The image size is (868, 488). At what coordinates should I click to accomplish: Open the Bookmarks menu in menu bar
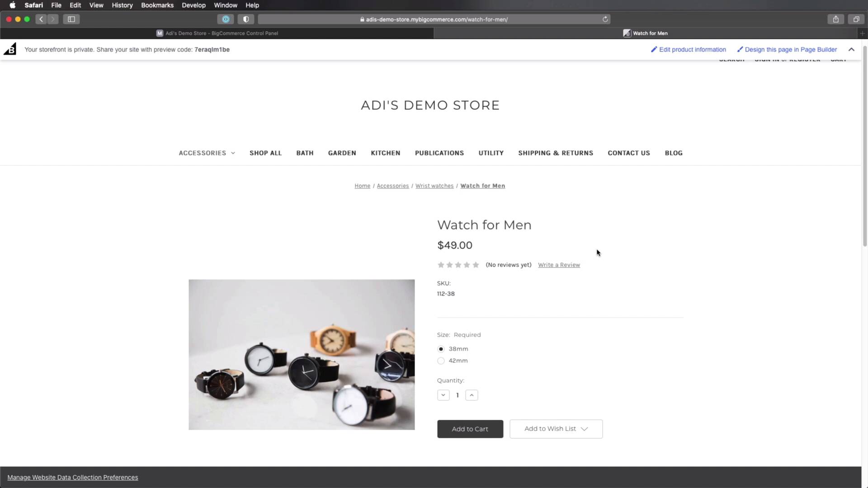157,5
